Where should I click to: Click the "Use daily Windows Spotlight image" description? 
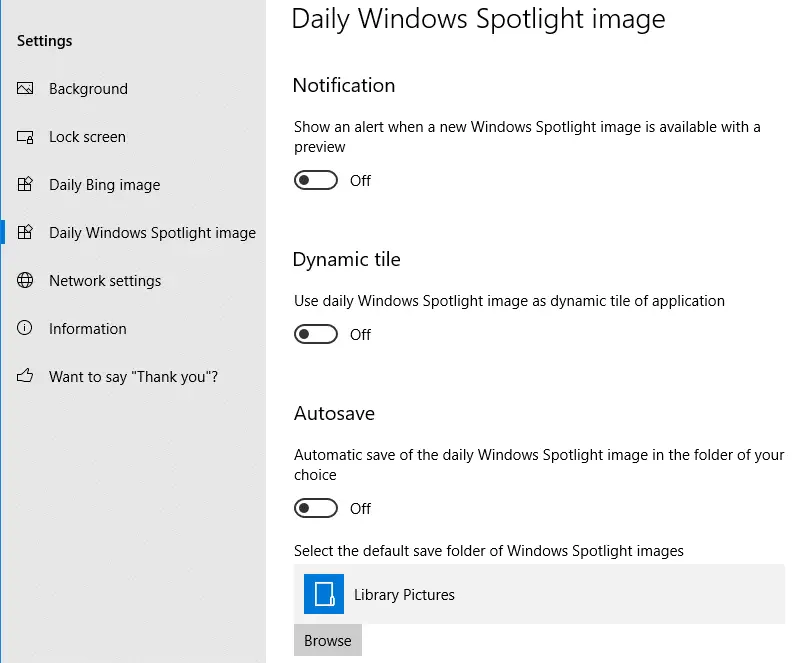tap(509, 301)
